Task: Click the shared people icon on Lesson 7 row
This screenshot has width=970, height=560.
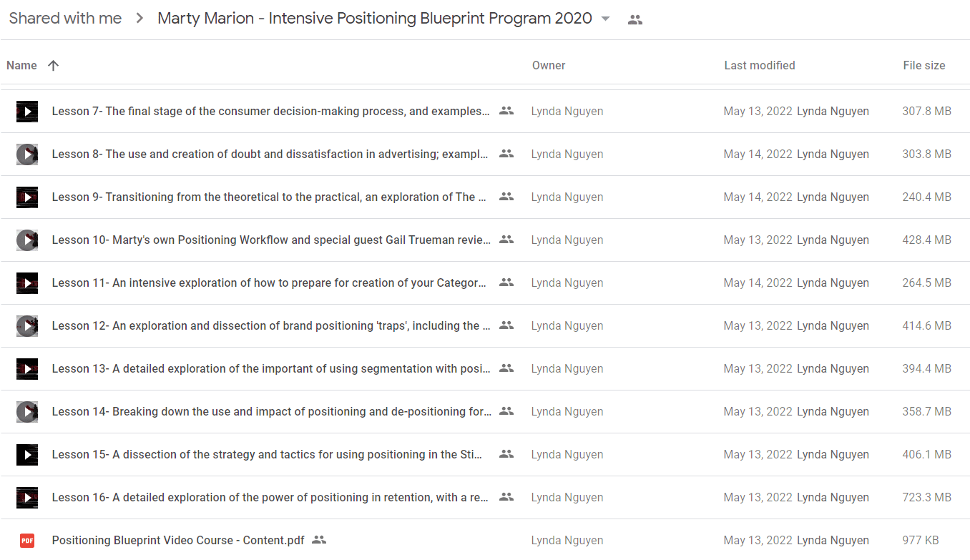Action: pos(506,111)
